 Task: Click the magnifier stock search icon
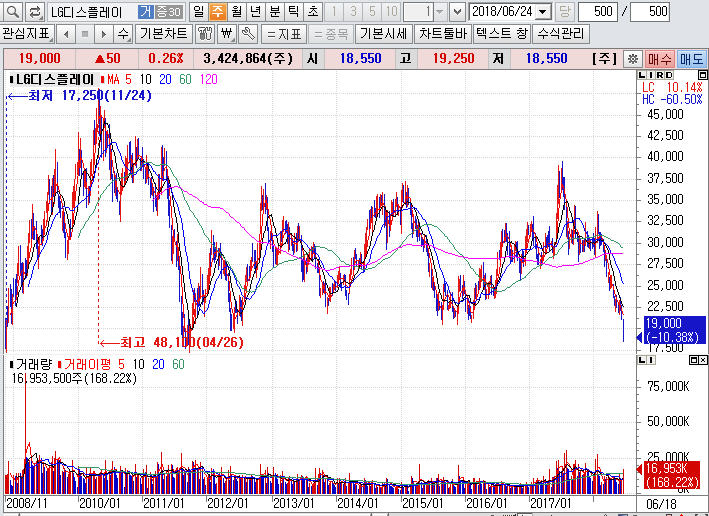point(11,11)
